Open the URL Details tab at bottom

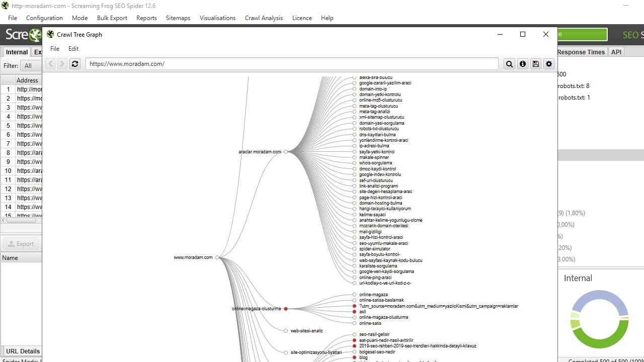click(x=23, y=351)
